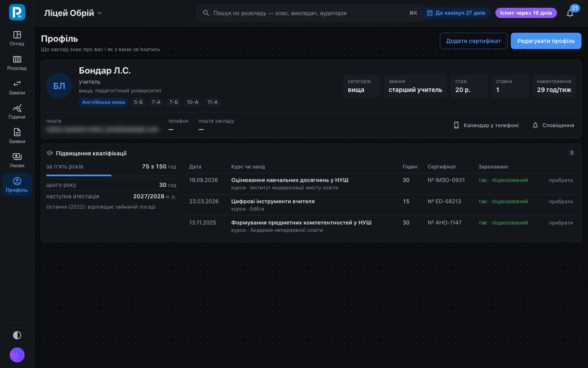Focus the schedule search field
This screenshot has width=588, height=368.
pyautogui.click(x=309, y=13)
